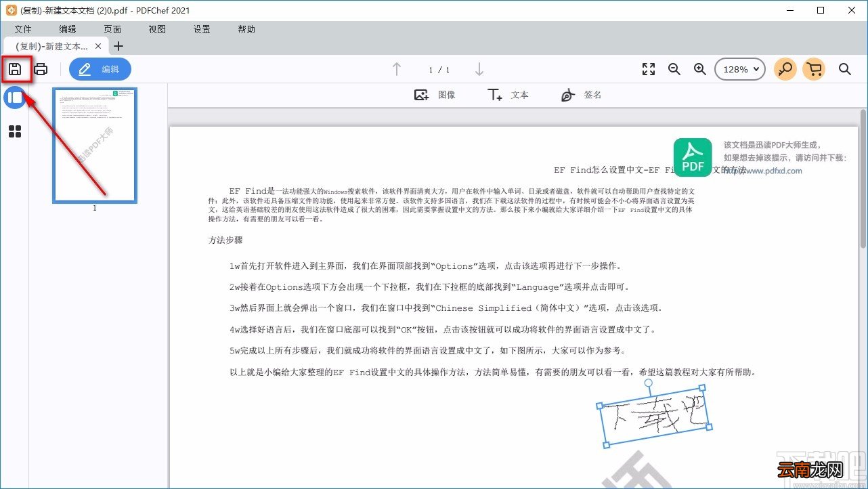Click the Print icon
868x489 pixels.
tap(41, 69)
